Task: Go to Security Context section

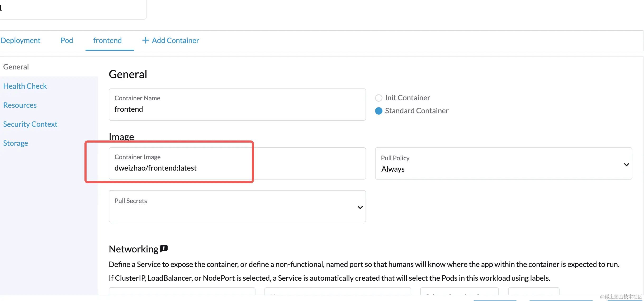Action: (x=30, y=124)
